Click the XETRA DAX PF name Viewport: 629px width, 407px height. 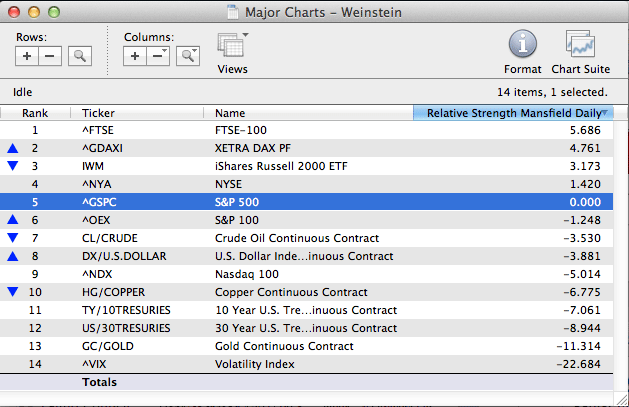click(x=253, y=148)
